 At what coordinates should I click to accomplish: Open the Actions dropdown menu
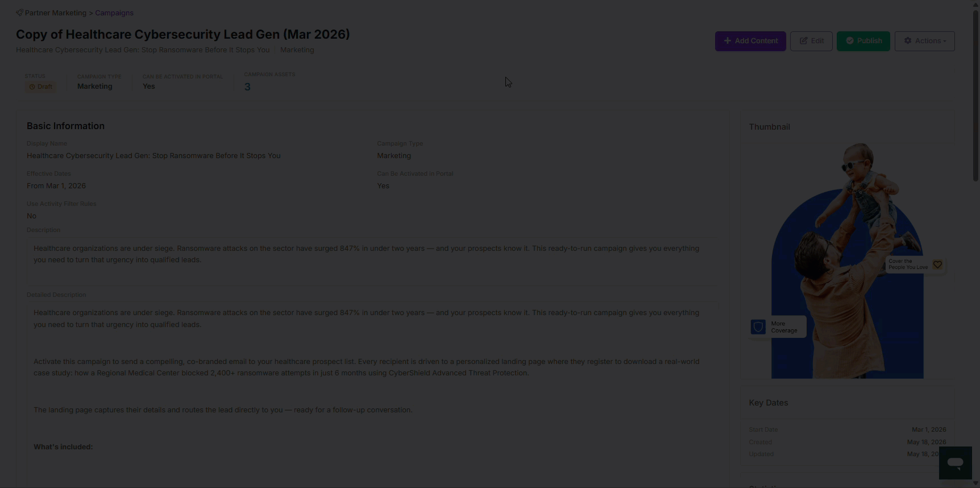pyautogui.click(x=924, y=41)
